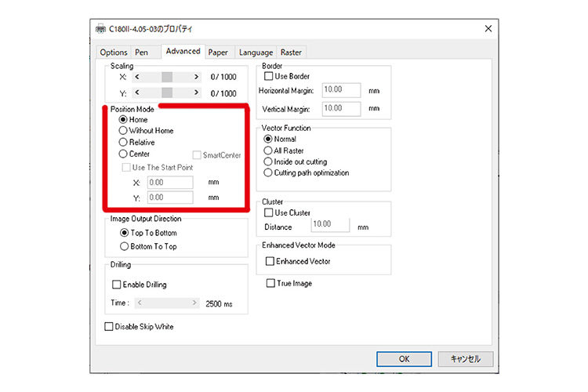The height and width of the screenshot is (392, 588).
Task: Switch to the Paper tab
Action: (218, 53)
